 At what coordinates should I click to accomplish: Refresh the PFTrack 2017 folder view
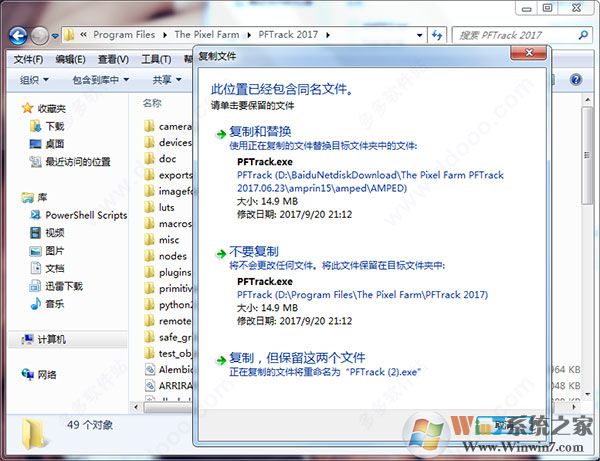437,36
